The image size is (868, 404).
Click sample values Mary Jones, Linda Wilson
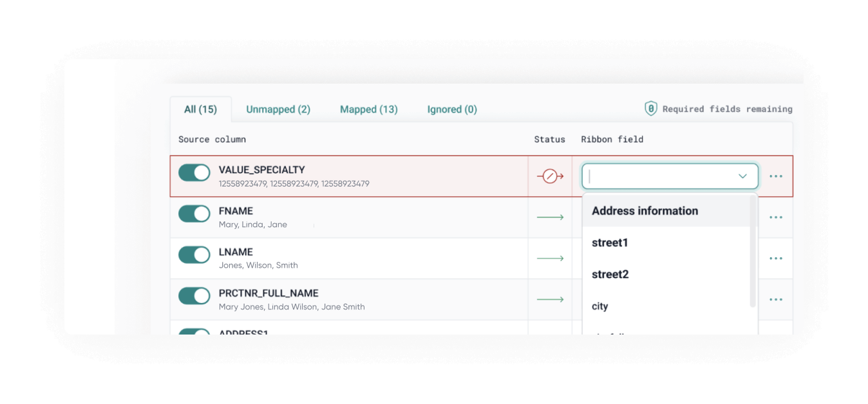[292, 307]
